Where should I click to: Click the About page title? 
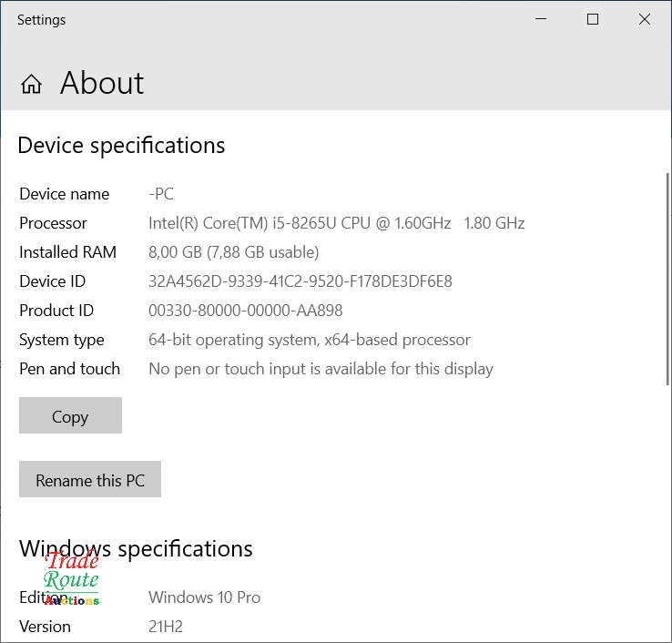(x=102, y=83)
